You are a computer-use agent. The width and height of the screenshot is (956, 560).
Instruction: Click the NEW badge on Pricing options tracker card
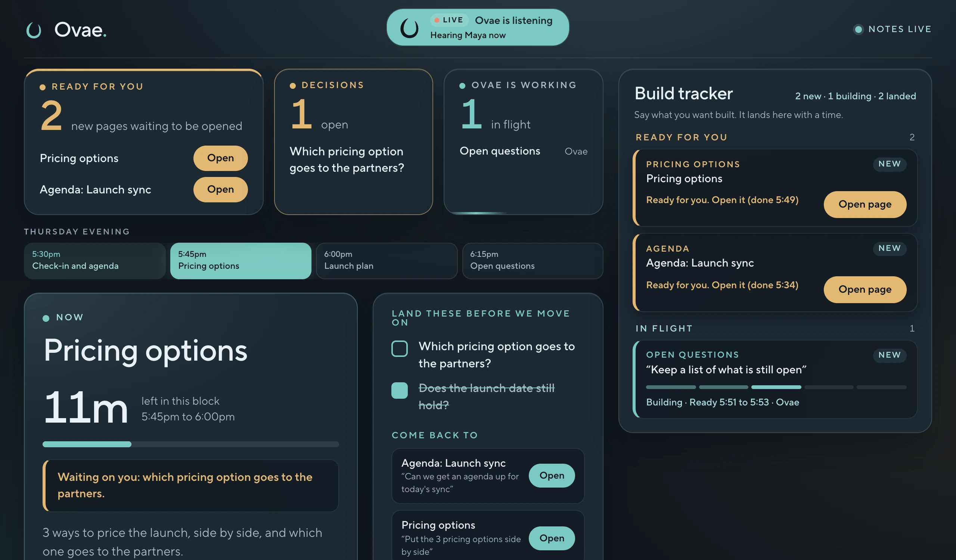point(890,164)
